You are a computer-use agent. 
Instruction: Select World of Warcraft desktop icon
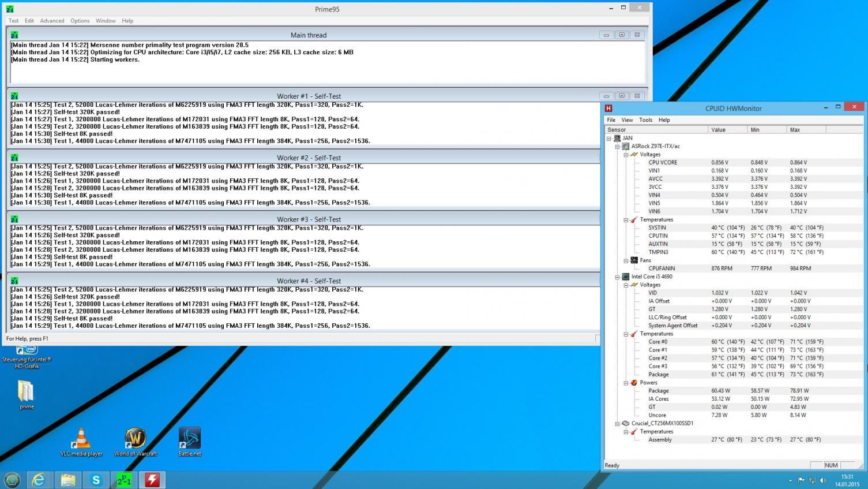(x=136, y=442)
